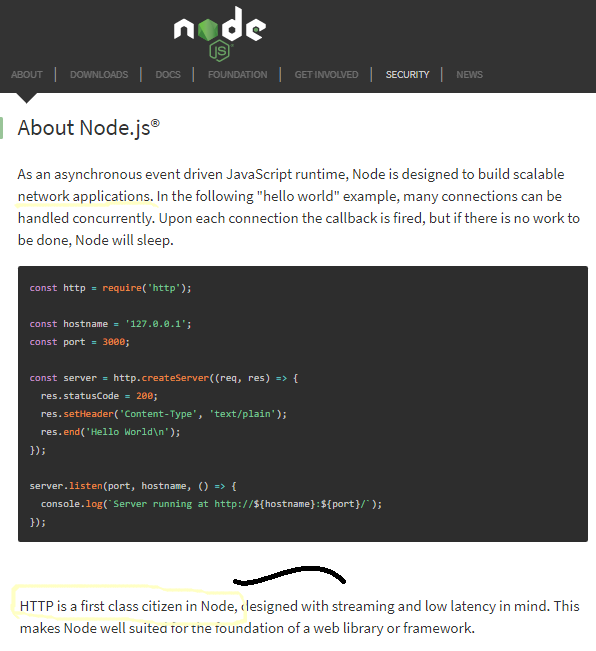
Task: Click text "makes Node well suited for the foundation"
Action: (153, 628)
